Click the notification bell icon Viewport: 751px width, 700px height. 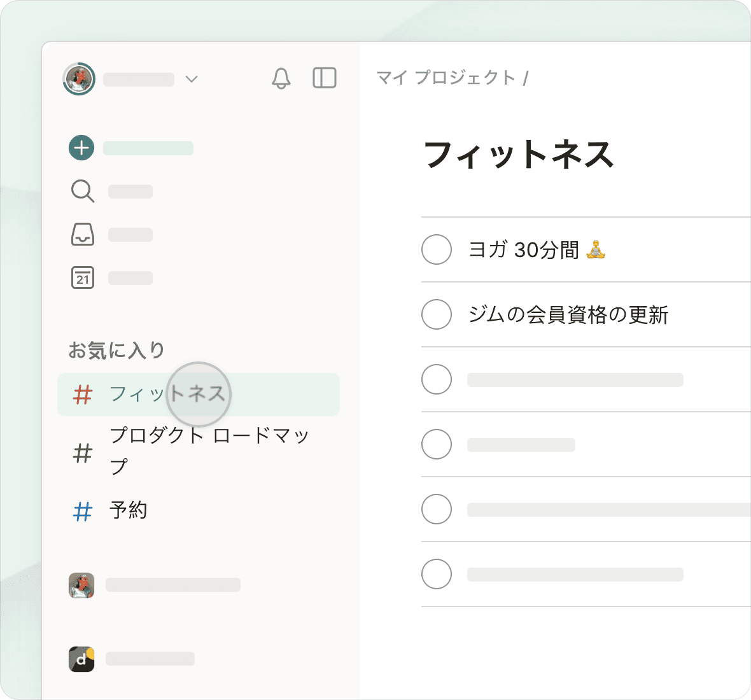coord(281,78)
